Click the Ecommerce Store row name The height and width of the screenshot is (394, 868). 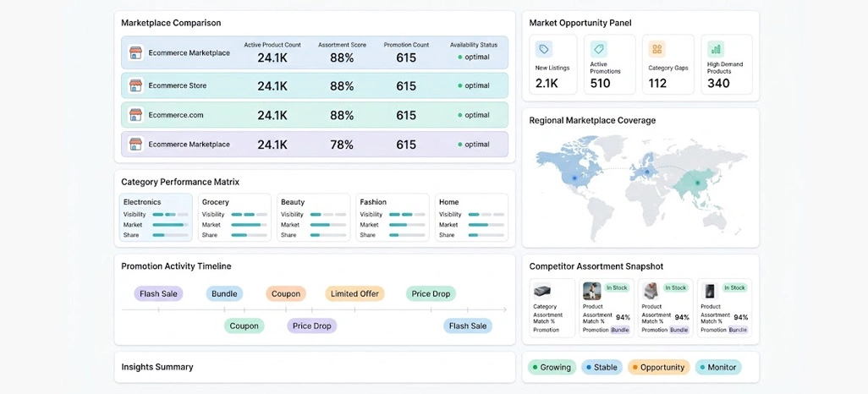click(x=178, y=85)
